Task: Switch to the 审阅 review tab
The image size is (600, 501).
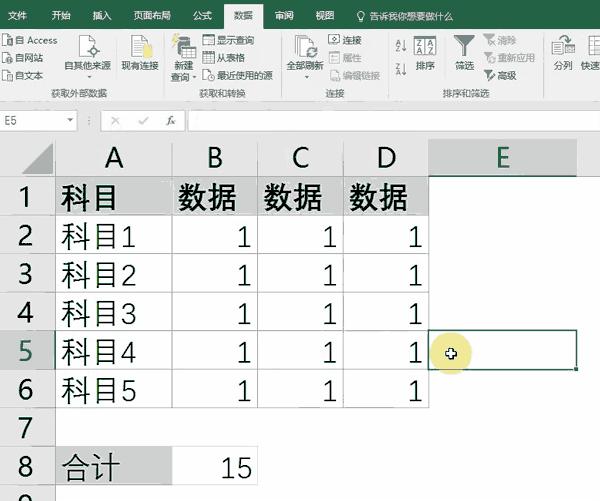Action: click(284, 16)
